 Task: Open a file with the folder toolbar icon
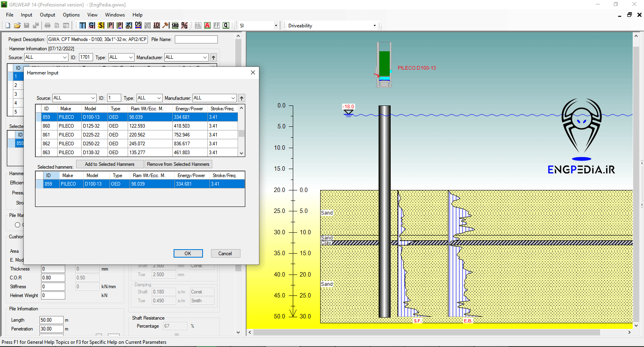pyautogui.click(x=17, y=25)
